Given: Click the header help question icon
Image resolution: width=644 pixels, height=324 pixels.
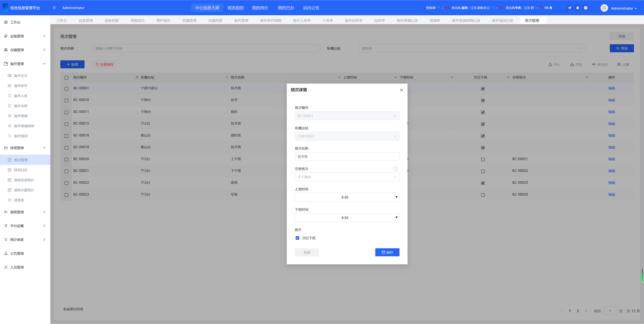Looking at the screenshot, I should click(x=585, y=8).
